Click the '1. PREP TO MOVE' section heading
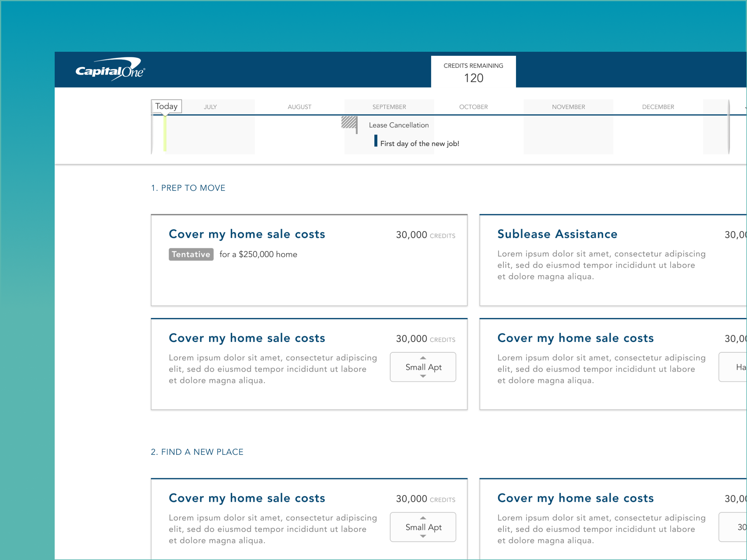The height and width of the screenshot is (560, 747). click(x=188, y=188)
